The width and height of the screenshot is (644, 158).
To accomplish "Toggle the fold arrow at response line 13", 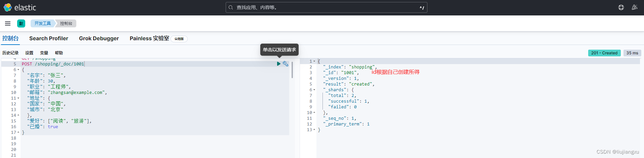I will point(314,130).
